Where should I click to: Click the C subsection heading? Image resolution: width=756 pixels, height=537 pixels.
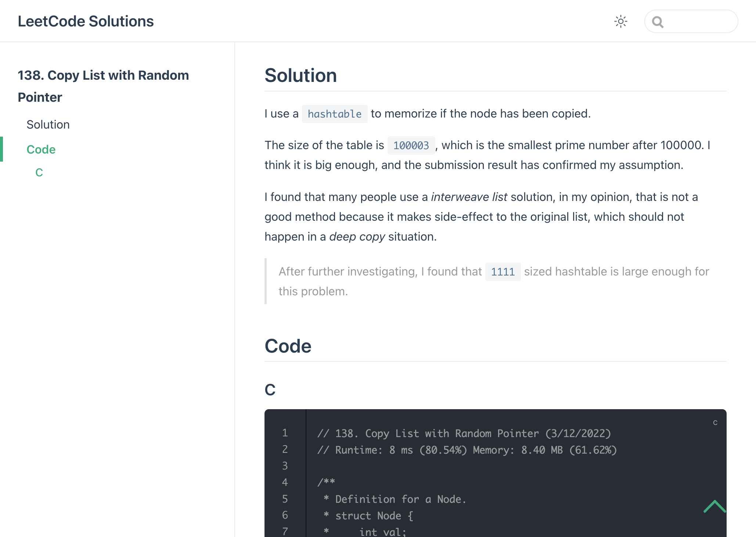pyautogui.click(x=270, y=390)
